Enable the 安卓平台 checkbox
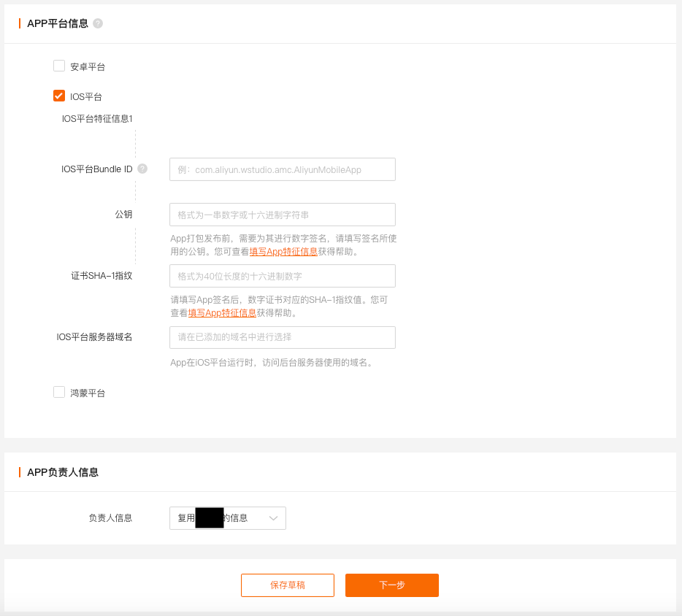Viewport: 682px width, 616px height. (x=59, y=66)
